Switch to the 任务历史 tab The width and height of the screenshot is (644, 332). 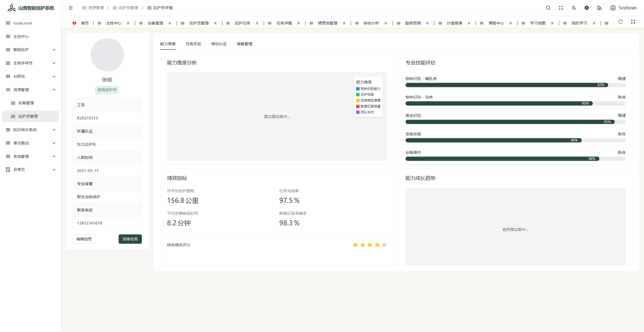coord(193,44)
